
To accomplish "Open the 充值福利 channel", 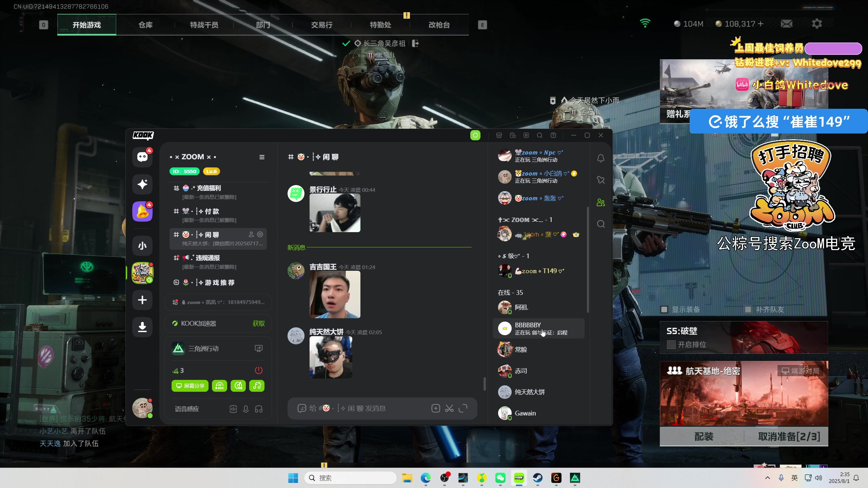I will [x=218, y=192].
